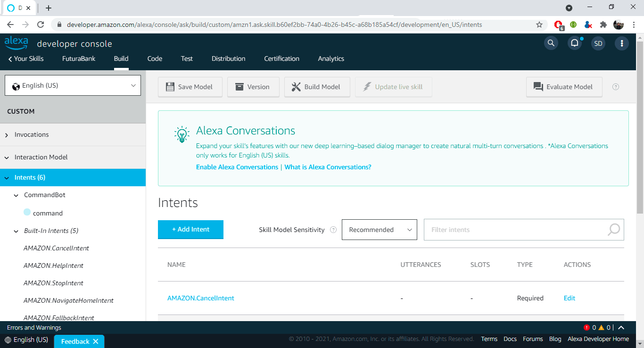Screen dimensions: 644x348
Task: Click the yellow warnings indicator icon
Action: (x=601, y=327)
